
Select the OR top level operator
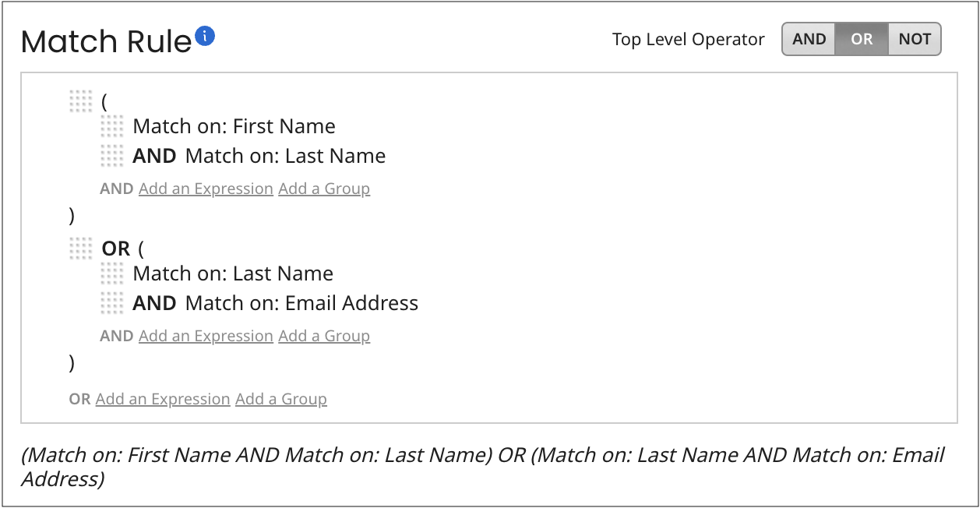click(862, 39)
